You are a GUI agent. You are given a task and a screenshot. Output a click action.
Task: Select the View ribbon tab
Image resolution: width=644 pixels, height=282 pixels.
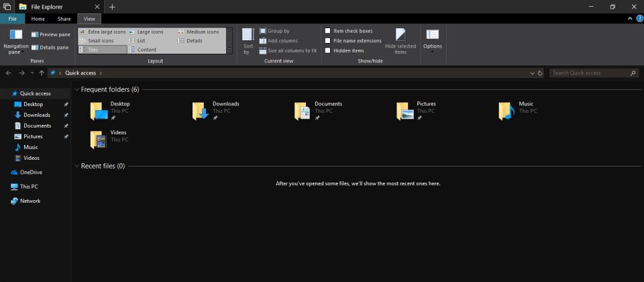(x=89, y=19)
